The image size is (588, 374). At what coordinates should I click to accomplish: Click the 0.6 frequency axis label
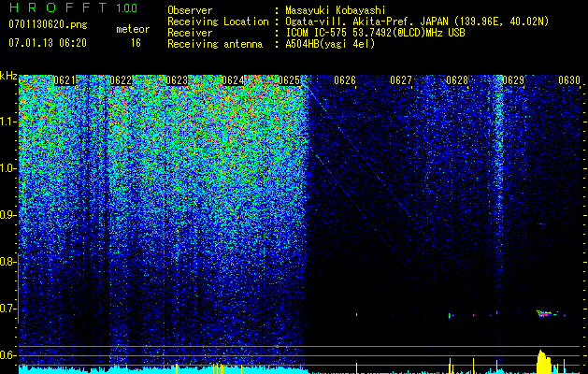[8, 355]
